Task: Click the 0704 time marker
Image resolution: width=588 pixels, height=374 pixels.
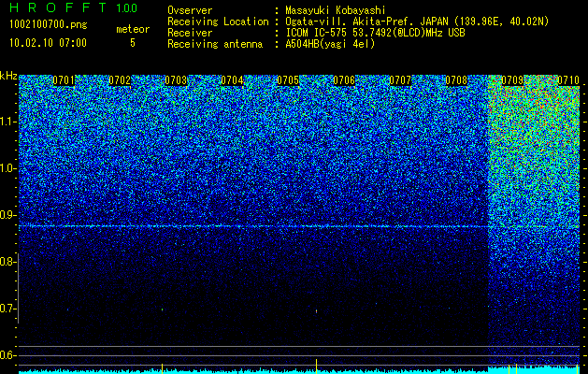Action: pos(232,80)
